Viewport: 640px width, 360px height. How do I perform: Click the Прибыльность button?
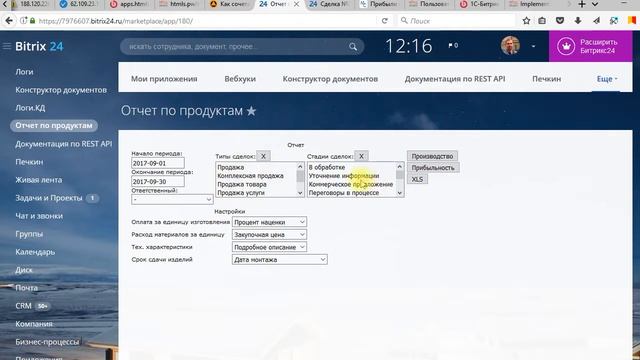tap(433, 168)
